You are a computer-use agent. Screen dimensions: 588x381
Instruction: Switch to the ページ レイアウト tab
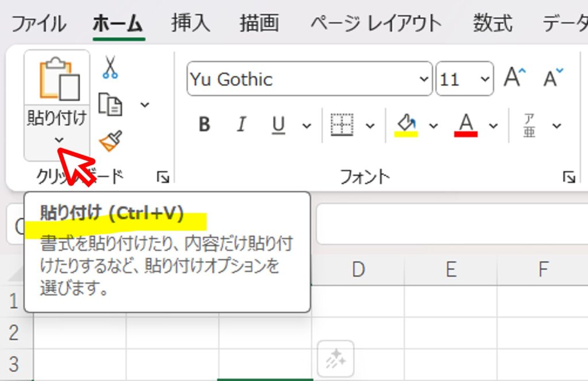tap(376, 24)
